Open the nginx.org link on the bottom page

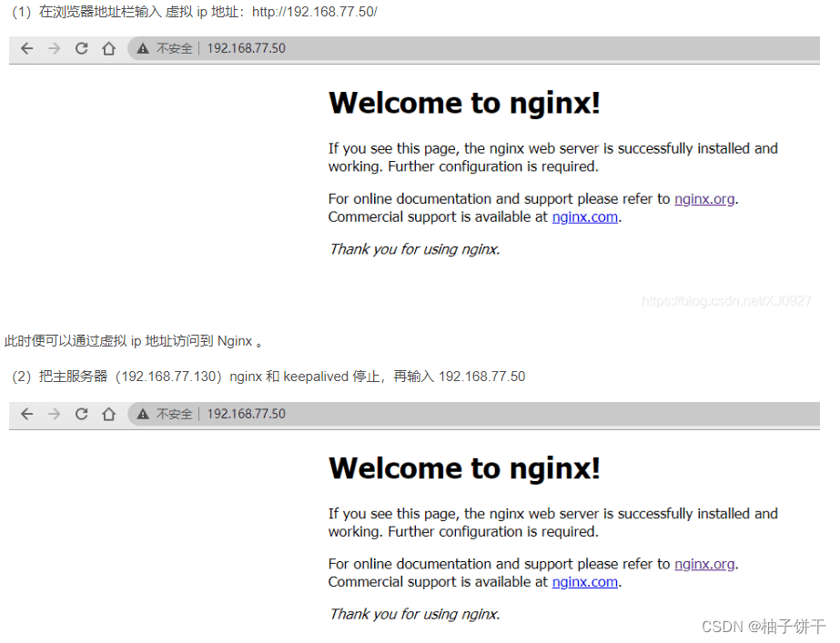pos(703,564)
